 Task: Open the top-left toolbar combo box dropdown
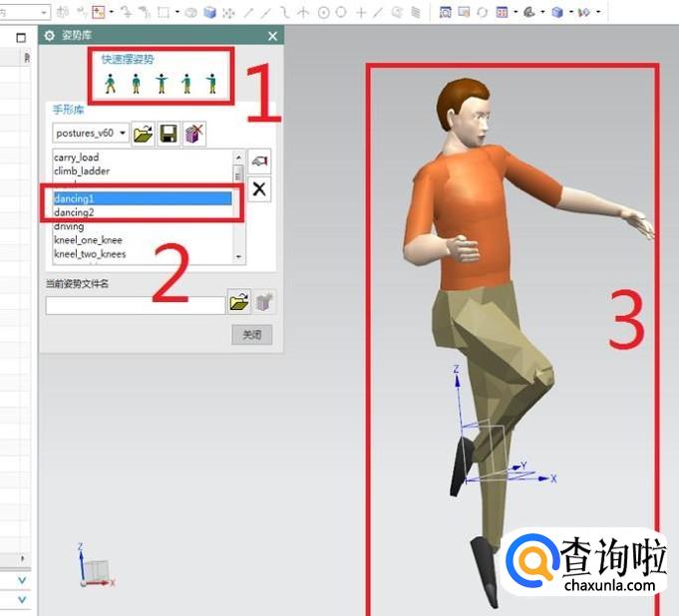44,12
